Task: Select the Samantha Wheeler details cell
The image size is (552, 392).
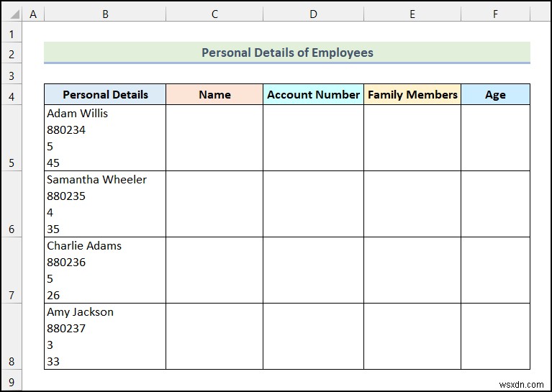Action: point(105,204)
